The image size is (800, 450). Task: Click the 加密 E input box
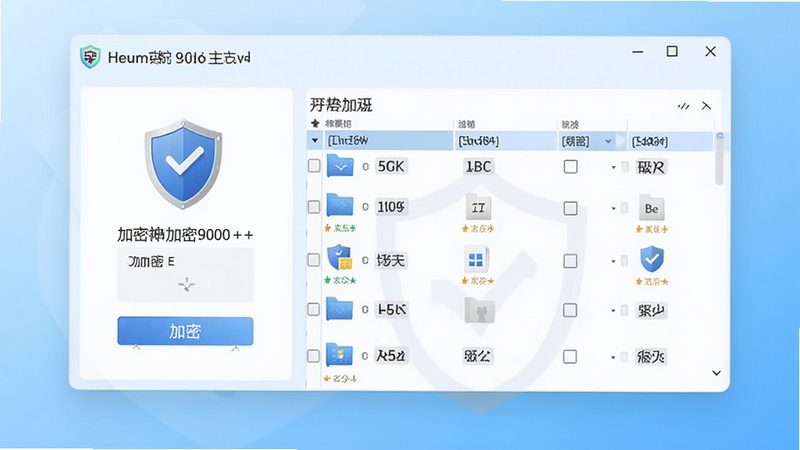[x=185, y=274]
